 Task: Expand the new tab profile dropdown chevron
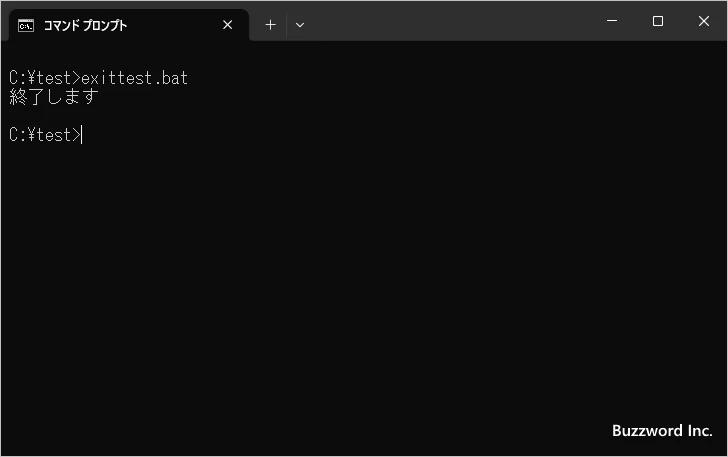(x=300, y=25)
